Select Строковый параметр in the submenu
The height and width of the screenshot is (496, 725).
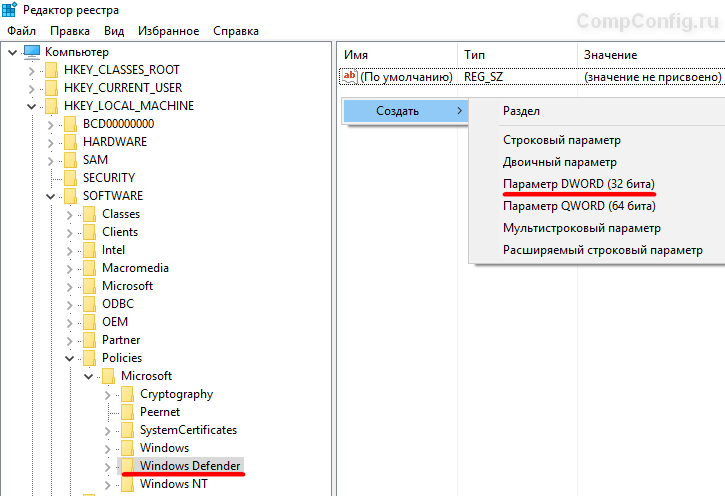(561, 140)
